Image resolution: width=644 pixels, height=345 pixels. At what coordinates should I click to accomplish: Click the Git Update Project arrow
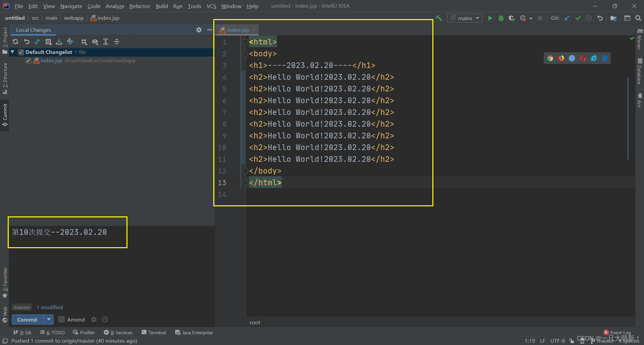pos(567,18)
